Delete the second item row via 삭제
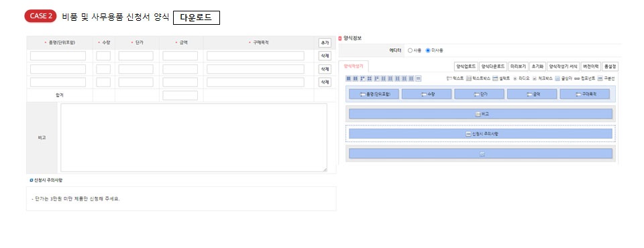644x248 pixels. [x=325, y=69]
